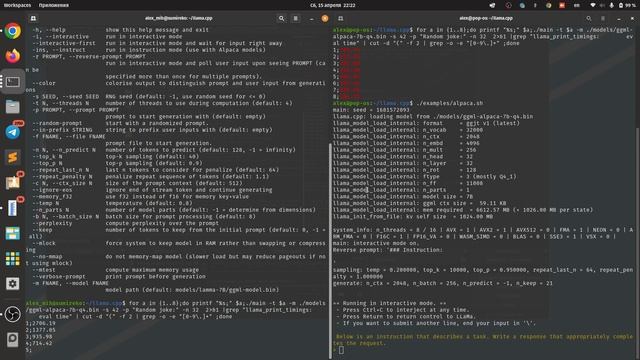The width and height of the screenshot is (640, 360).
Task: Click 'main: interactive mode on.' line
Action: pyautogui.click(x=376, y=243)
